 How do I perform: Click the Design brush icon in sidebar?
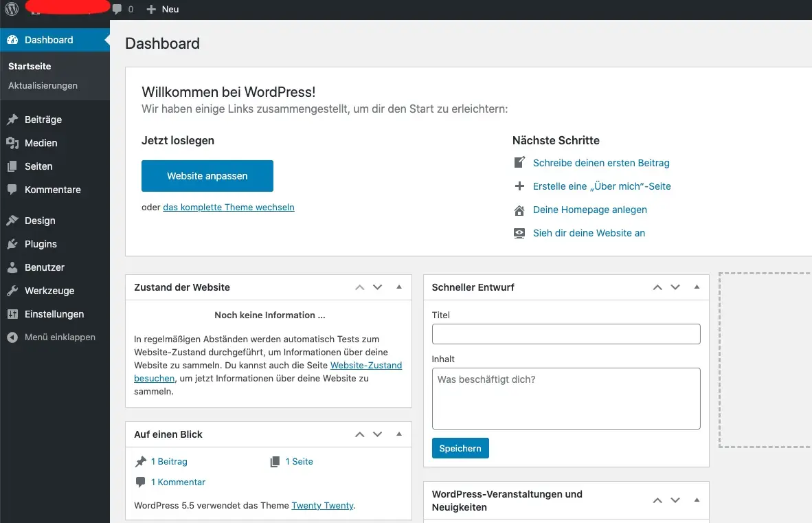click(12, 221)
